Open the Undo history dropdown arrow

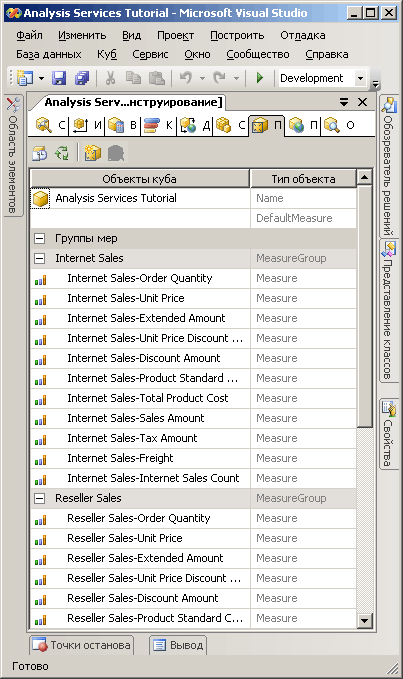[x=202, y=78]
